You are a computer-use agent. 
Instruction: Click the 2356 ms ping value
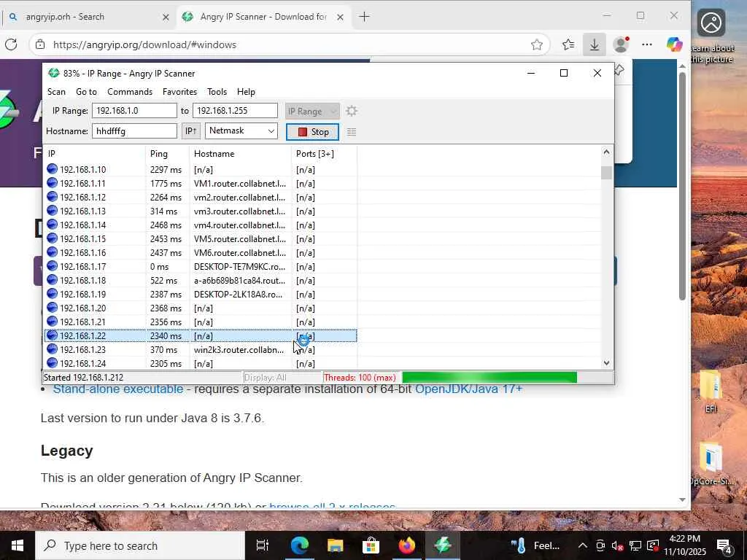(x=166, y=322)
